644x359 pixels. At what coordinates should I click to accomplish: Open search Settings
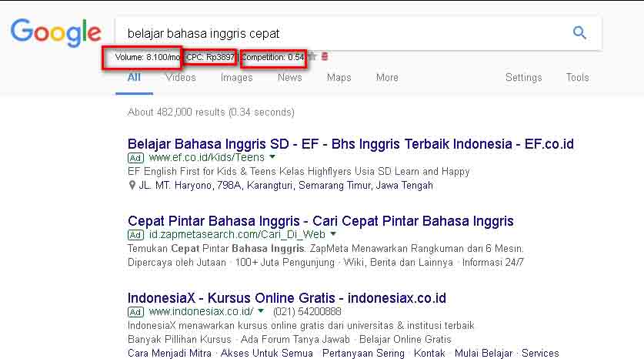(x=524, y=77)
